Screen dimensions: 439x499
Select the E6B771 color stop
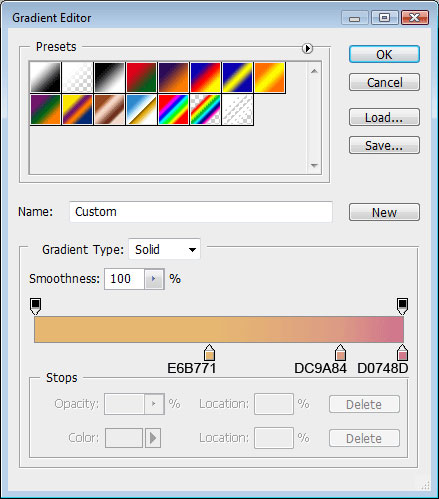[x=209, y=353]
